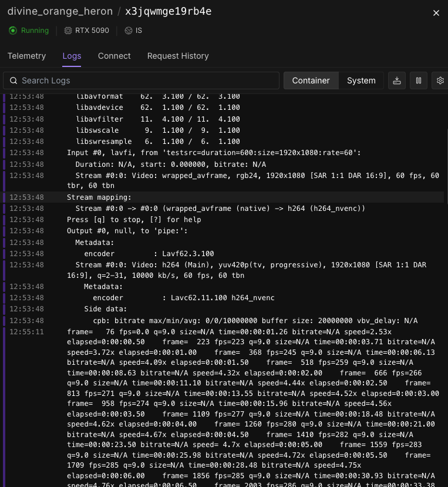Viewport: 448px width, 487px height.
Task: Show System logs
Action: click(361, 80)
